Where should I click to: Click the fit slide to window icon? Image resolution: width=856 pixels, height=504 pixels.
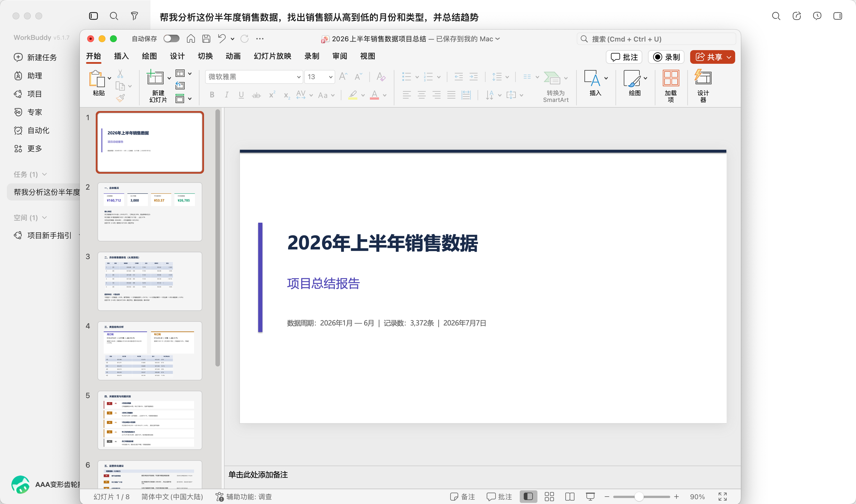tap(723, 497)
